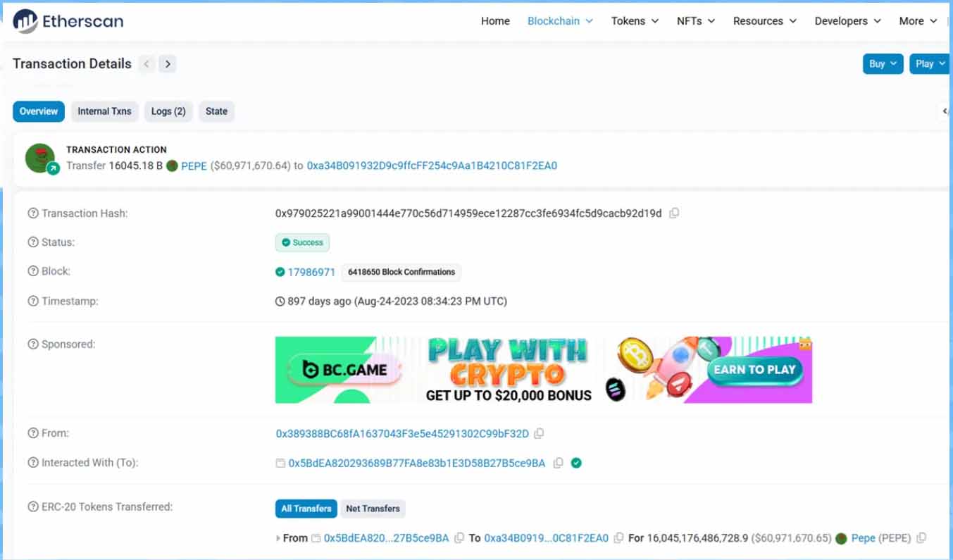
Task: Open shortened sender address 0x5BdEA820...27B5ce9BA
Action: pos(386,538)
